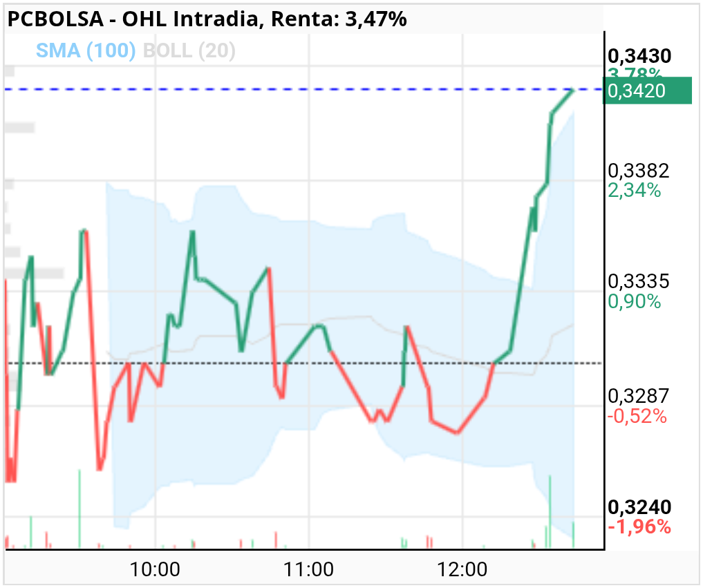
Task: Click the 0,3430 price axis label
Action: click(639, 57)
